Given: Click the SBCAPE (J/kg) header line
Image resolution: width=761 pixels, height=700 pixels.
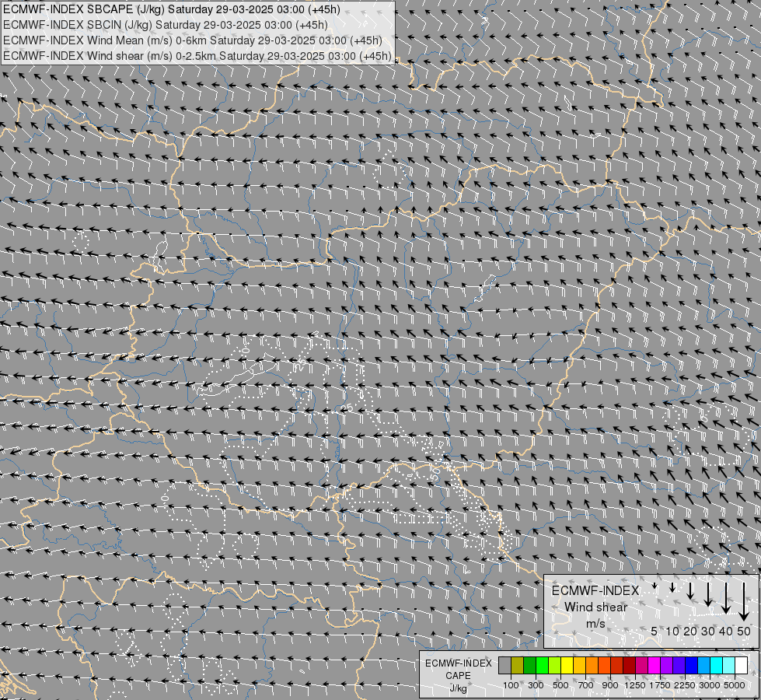Looking at the screenshot, I should pos(171,9).
